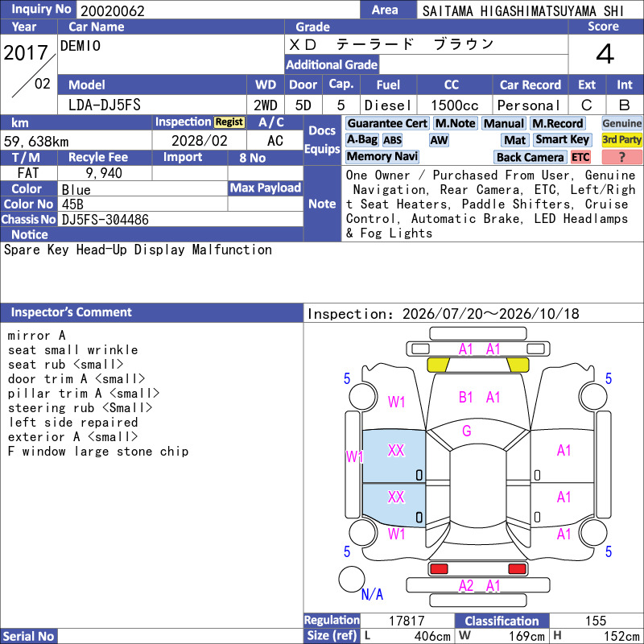Click the Classification value 155
644x644 pixels.
[x=596, y=621]
